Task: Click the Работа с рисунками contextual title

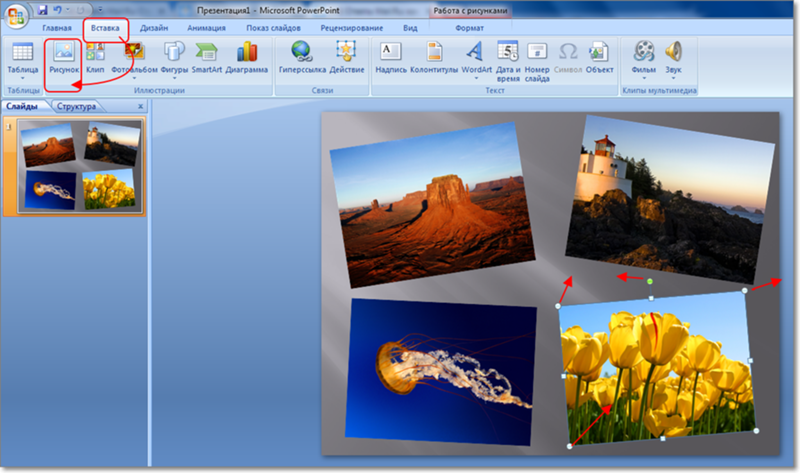Action: pos(470,10)
